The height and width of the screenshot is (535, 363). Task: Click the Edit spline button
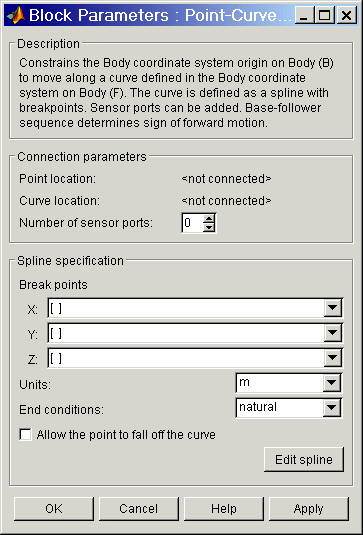[x=304, y=460]
